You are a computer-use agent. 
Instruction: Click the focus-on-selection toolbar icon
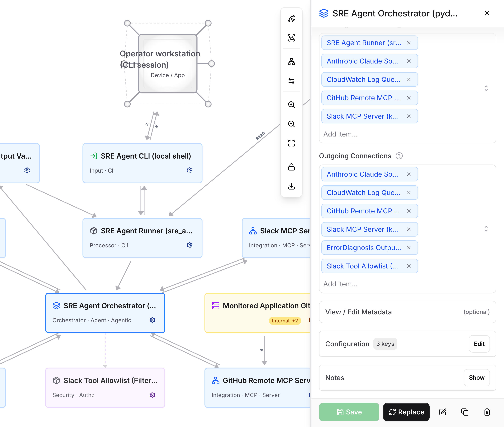pos(291,38)
